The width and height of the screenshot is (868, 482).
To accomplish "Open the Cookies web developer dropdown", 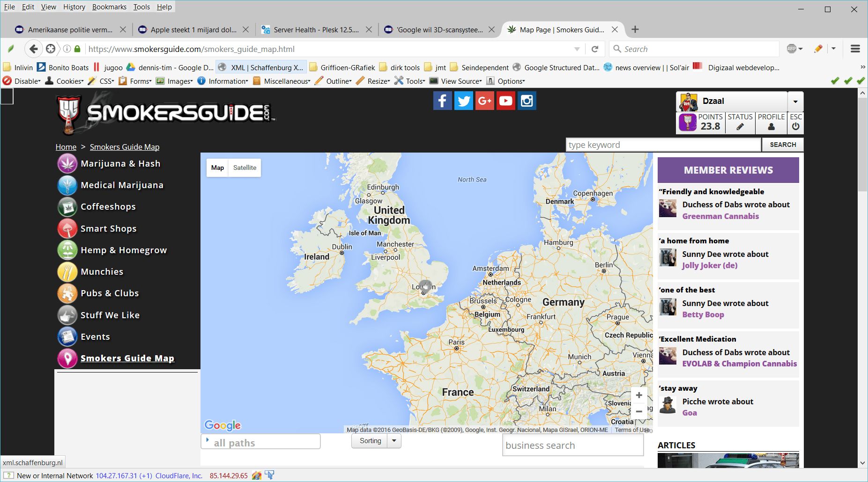I will 65,81.
